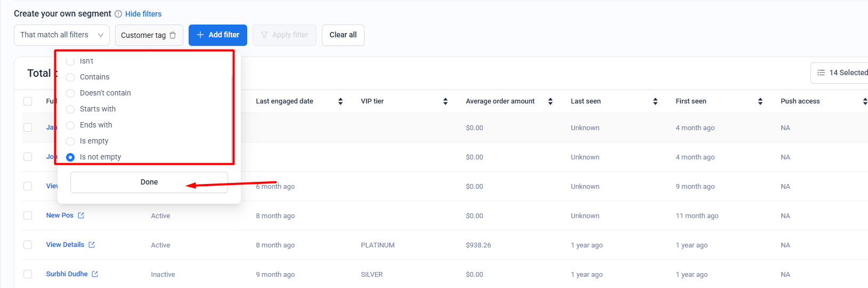Select the Is empty radio option
Image resolution: width=868 pixels, height=288 pixels.
click(x=70, y=141)
